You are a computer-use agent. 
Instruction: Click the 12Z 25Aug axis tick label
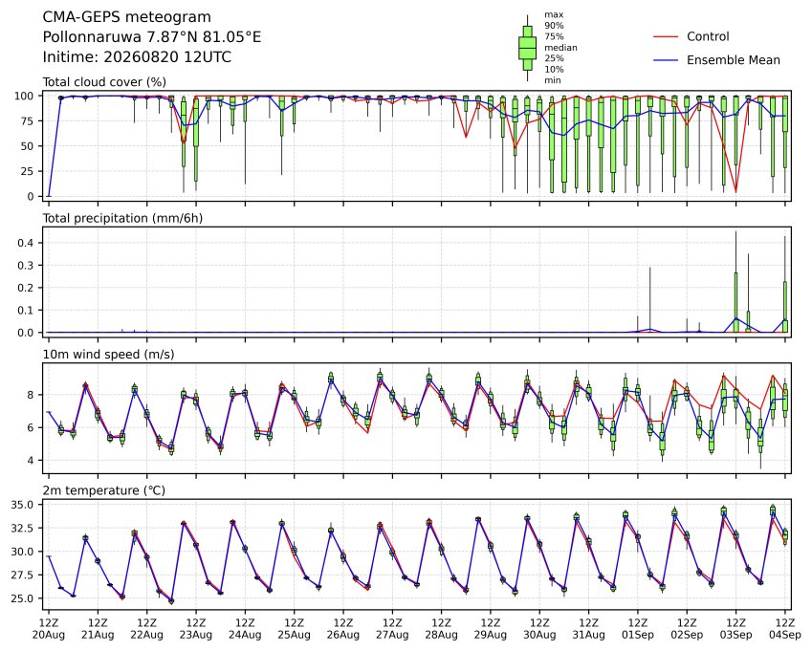pyautogui.click(x=295, y=629)
